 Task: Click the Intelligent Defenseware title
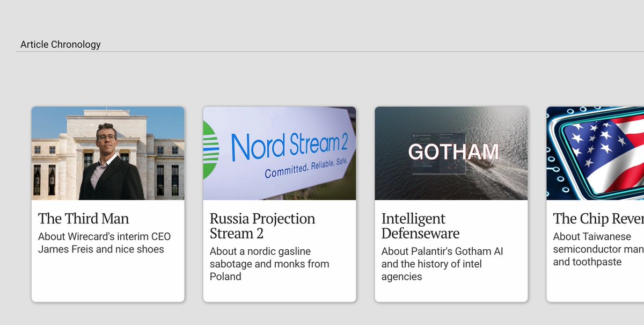point(420,226)
